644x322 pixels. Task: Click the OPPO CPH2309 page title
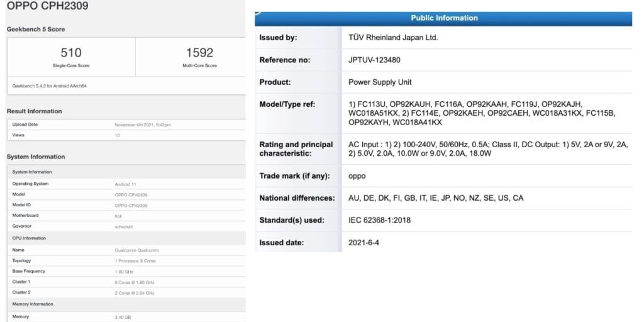[x=47, y=6]
